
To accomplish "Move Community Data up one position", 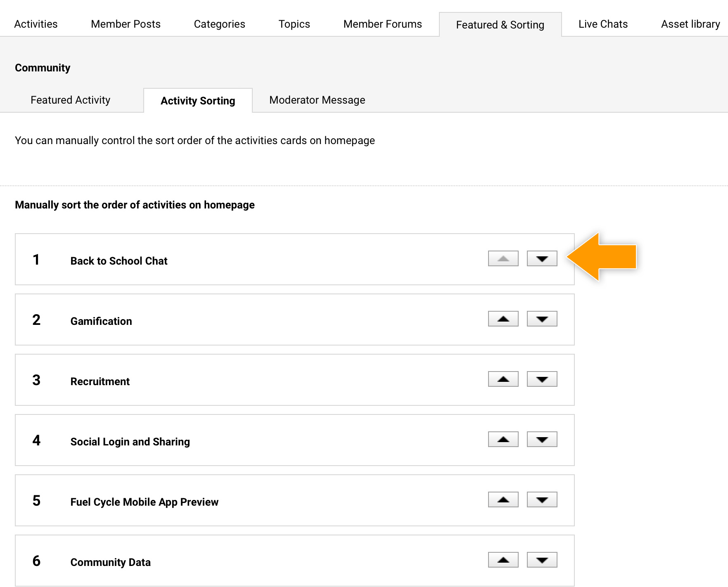I will [503, 560].
